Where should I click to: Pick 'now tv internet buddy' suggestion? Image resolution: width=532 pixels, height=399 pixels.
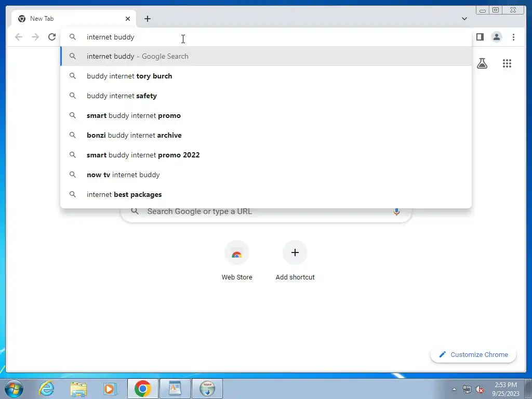click(266, 175)
